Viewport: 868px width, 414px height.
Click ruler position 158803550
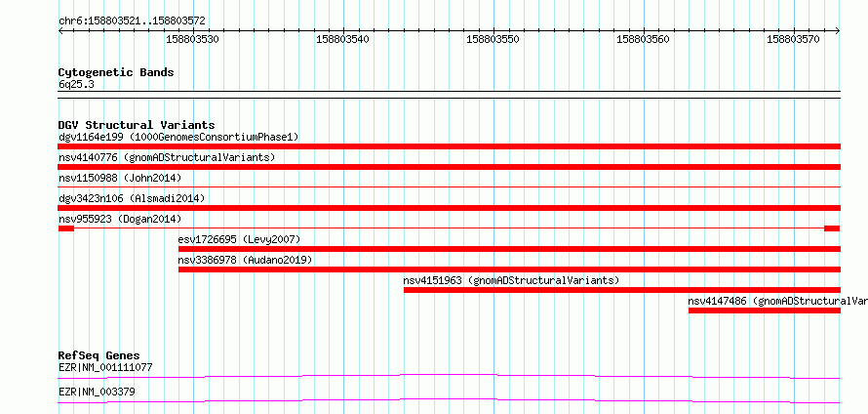pos(493,39)
